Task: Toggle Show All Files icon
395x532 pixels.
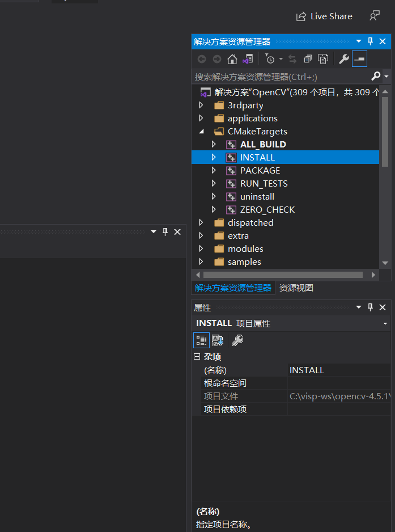Action: point(323,60)
